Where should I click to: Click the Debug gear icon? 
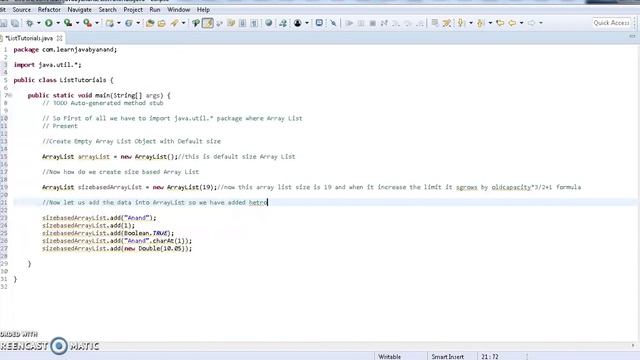tap(30, 23)
